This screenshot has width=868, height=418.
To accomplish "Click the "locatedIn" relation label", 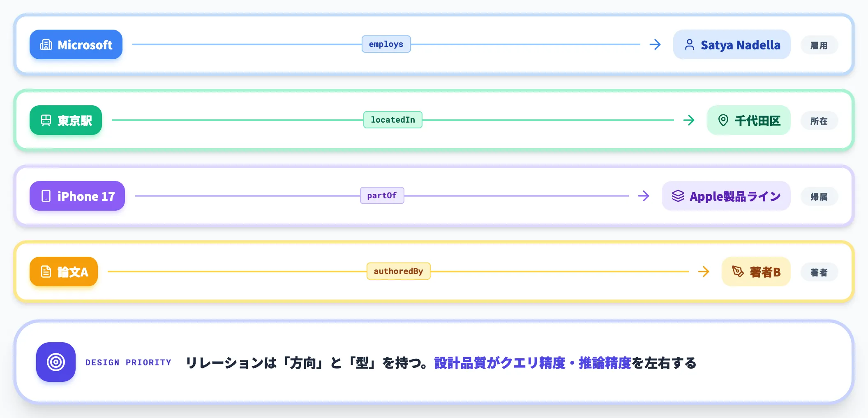I will coord(393,120).
